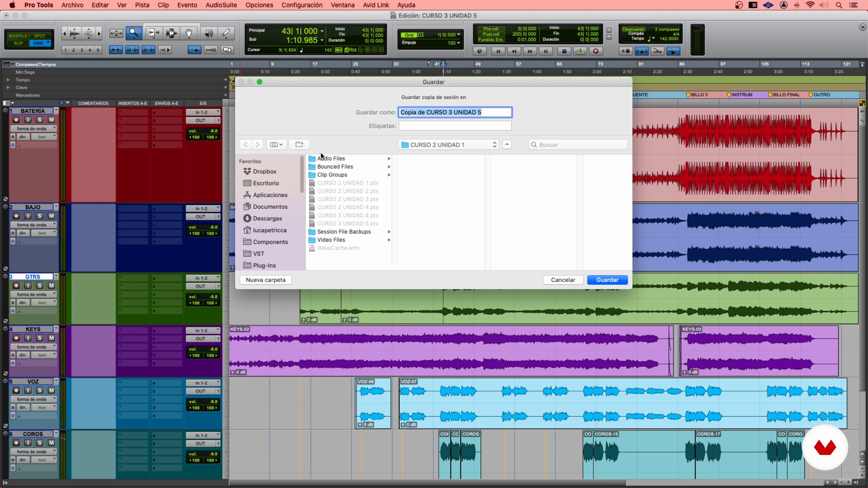Open the AudioSuite menu
This screenshot has height=488, width=868.
pyautogui.click(x=221, y=5)
